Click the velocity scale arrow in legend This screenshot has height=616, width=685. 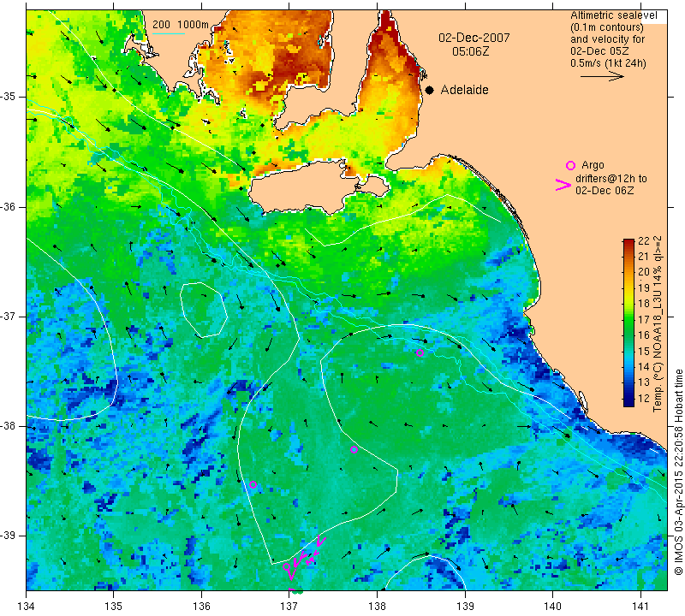coord(602,76)
